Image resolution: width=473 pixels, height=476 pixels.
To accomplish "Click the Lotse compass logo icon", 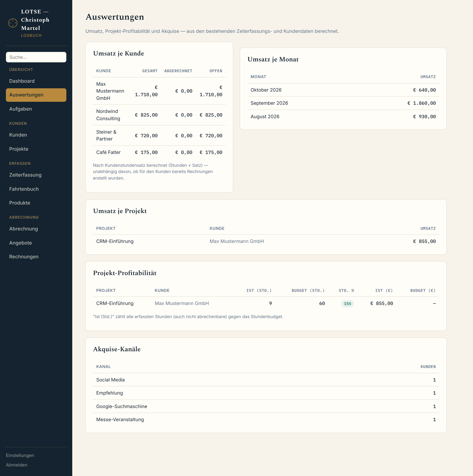I will pyautogui.click(x=13, y=23).
